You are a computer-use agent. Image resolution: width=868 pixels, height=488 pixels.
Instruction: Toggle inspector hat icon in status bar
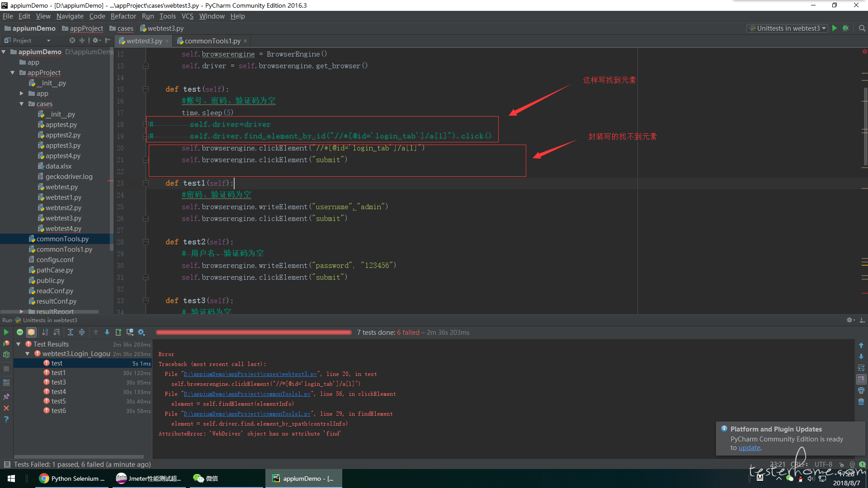pyautogui.click(x=852, y=465)
